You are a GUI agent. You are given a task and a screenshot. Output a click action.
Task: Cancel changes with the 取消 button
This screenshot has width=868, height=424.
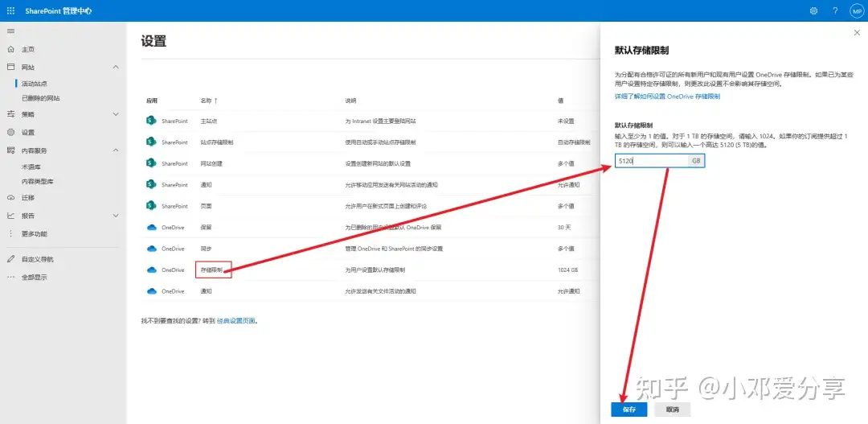coord(672,410)
